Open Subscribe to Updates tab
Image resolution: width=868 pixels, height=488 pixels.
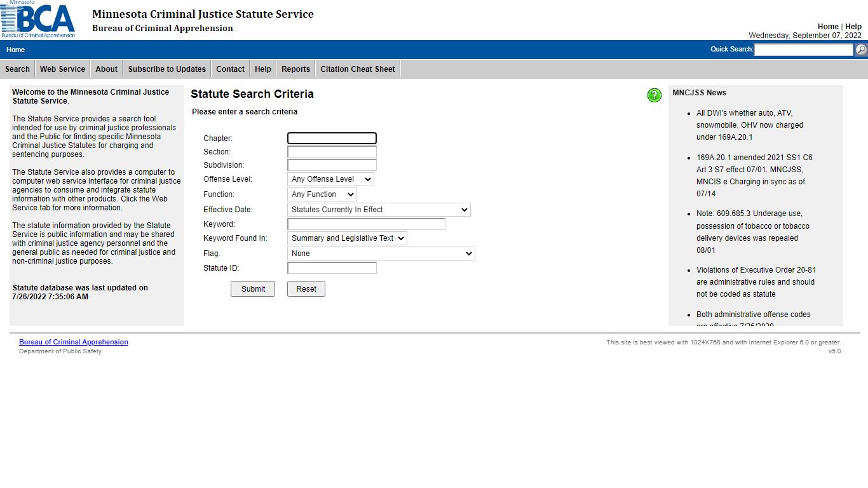click(x=167, y=69)
